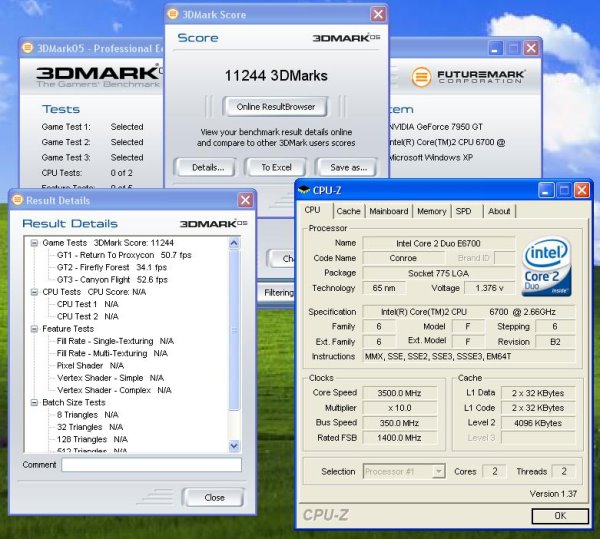Click the Name field Intel Core 2 Duo E6700

pyautogui.click(x=439, y=243)
